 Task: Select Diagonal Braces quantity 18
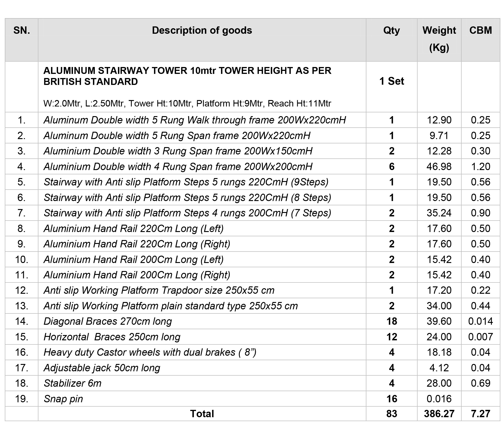[x=392, y=322]
